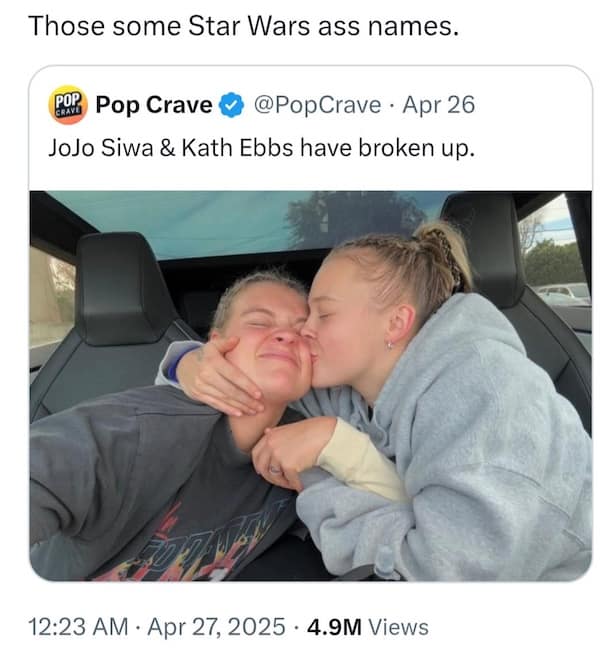600x656 pixels.
Task: Click the year 2025 in the footer
Action: pyautogui.click(x=259, y=627)
